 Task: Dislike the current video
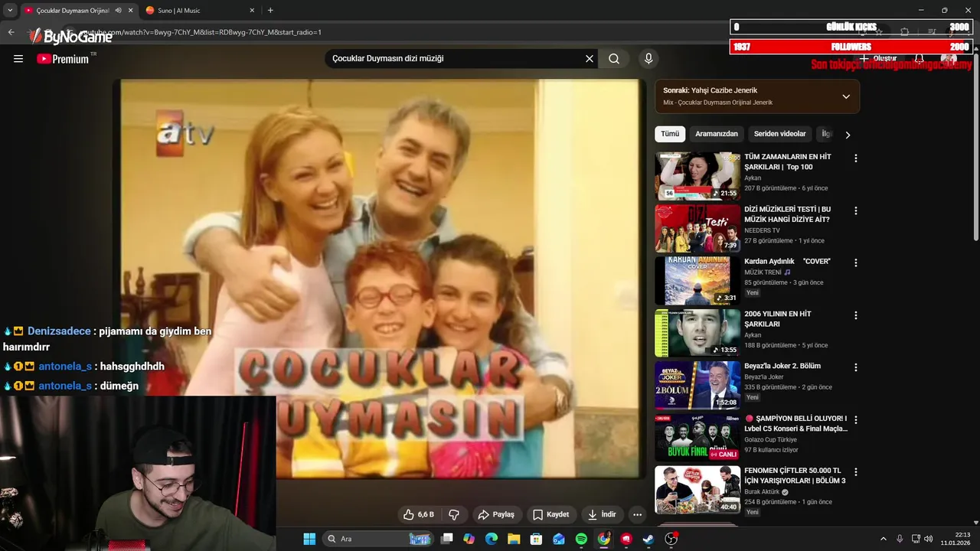coord(453,514)
